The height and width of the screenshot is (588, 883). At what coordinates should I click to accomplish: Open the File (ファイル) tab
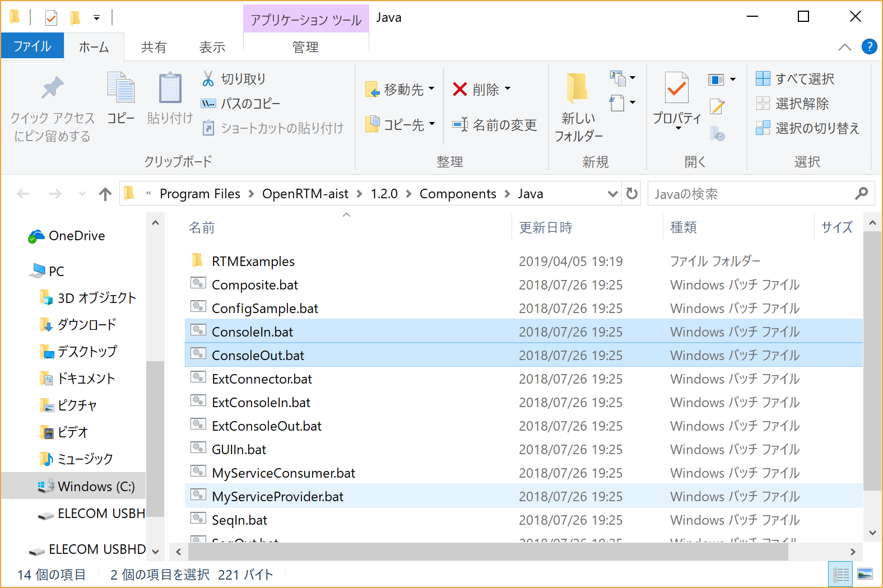[x=32, y=46]
